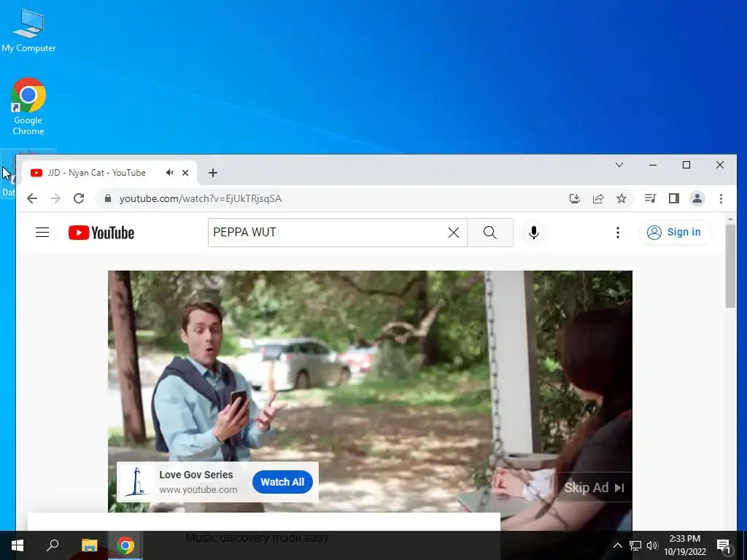
Task: Open a new tab with plus button
Action: [x=213, y=173]
